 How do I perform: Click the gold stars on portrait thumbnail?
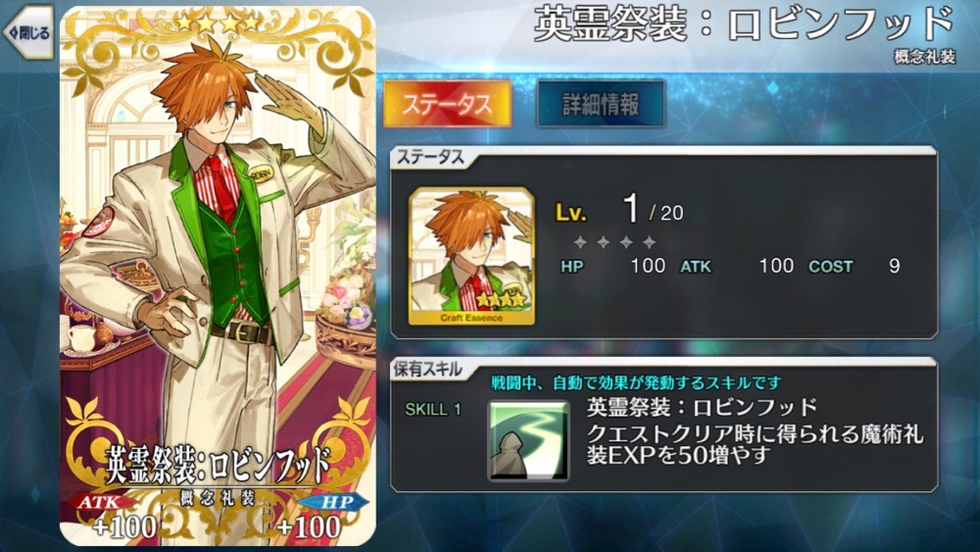click(501, 299)
